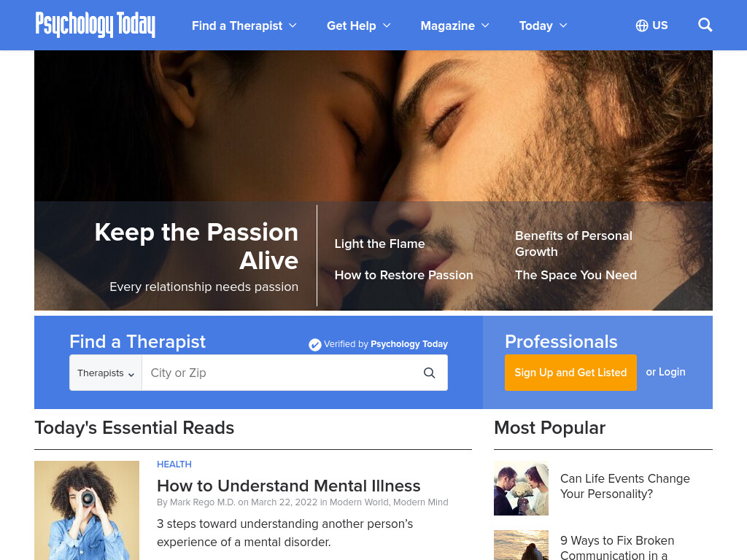
Task: Expand the Get Help menu
Action: point(358,26)
